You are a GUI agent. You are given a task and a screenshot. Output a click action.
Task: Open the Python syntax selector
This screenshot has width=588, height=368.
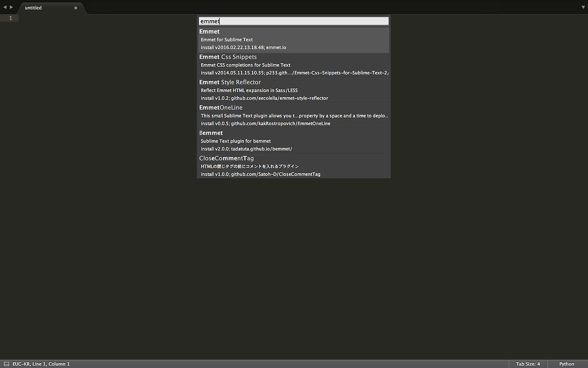(567, 364)
